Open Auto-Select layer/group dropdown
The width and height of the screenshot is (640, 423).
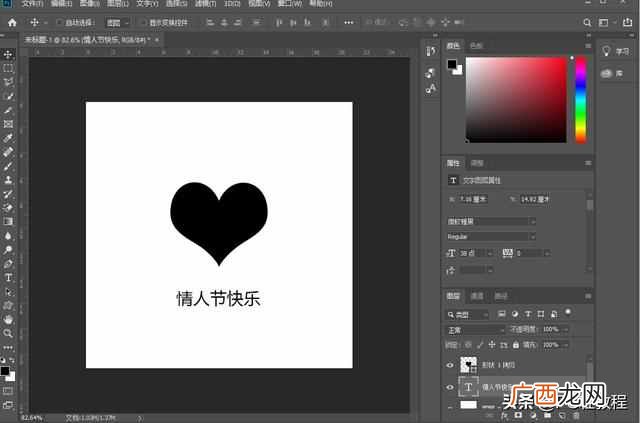[x=117, y=23]
